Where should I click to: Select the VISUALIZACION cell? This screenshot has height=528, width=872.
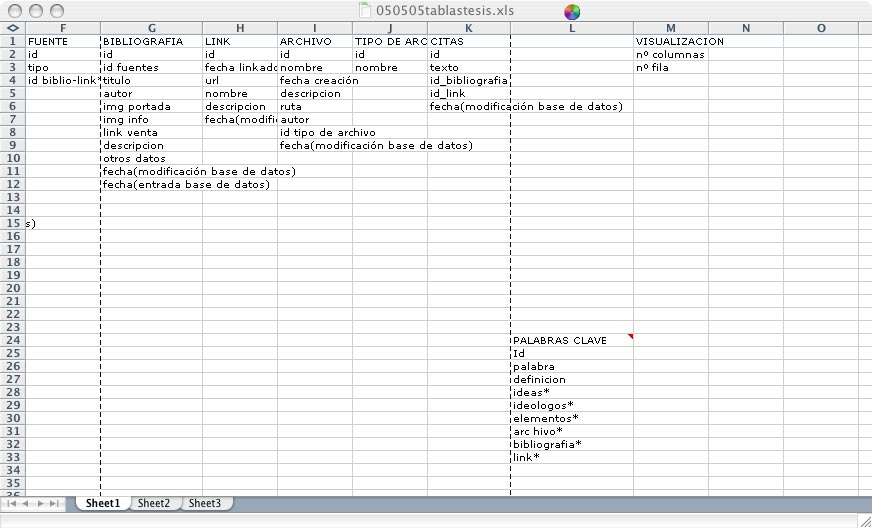pyautogui.click(x=670, y=41)
